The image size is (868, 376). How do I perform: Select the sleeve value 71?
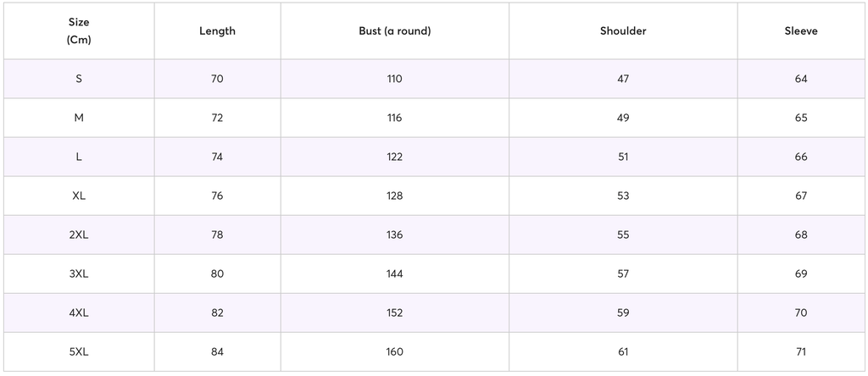[x=801, y=351]
